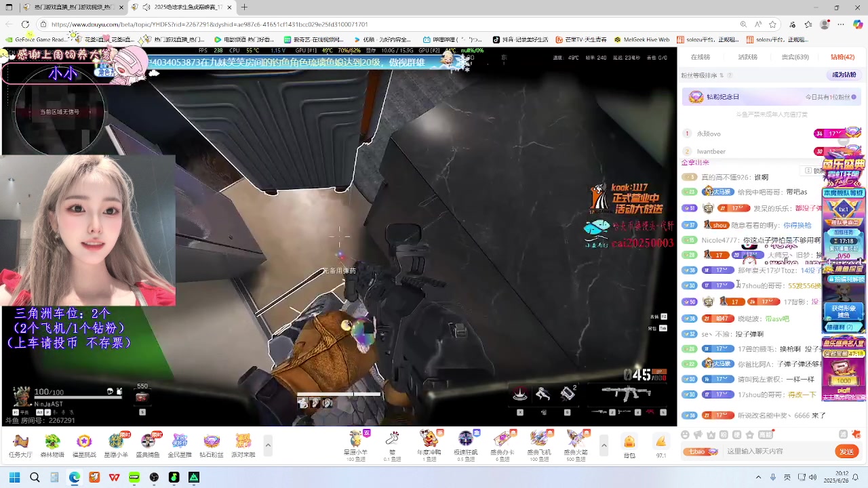Open the 抖音 bookmark

click(520, 39)
